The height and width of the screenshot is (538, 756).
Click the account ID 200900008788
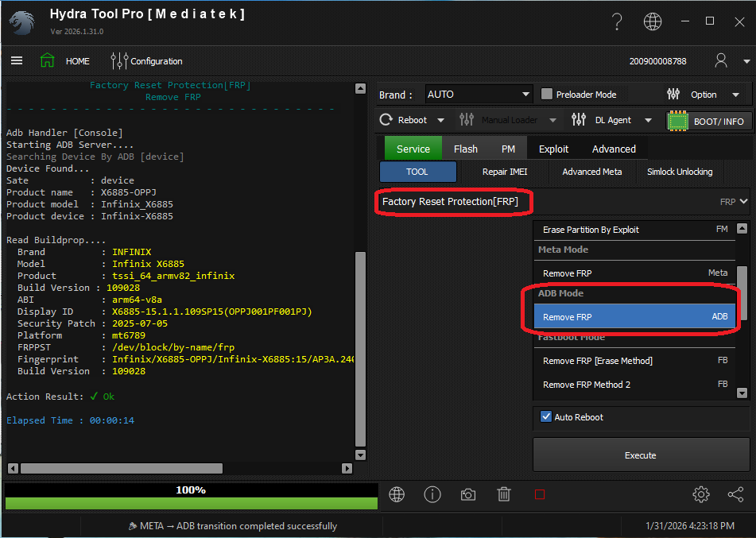coord(657,61)
